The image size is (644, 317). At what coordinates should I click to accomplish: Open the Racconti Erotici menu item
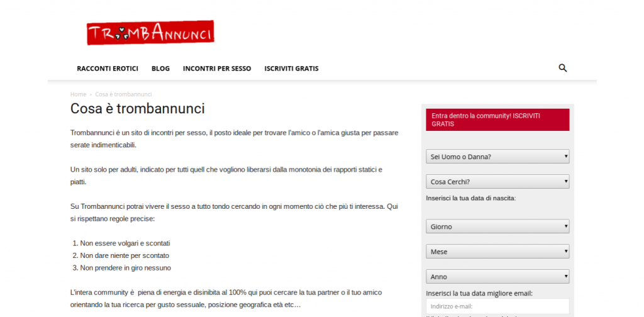[x=108, y=69]
